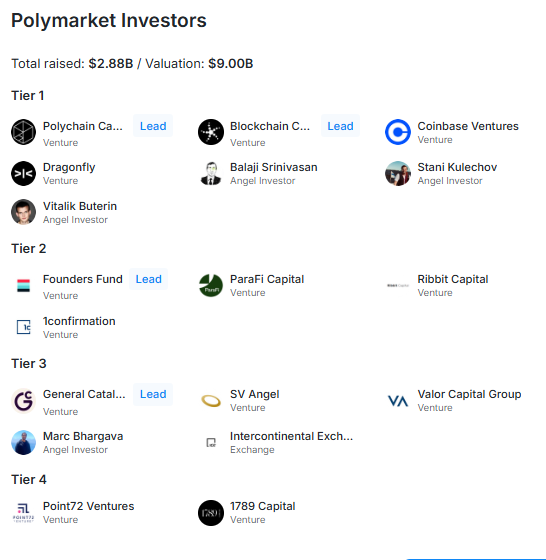Viewport: 546px width, 560px height.
Task: Click the SV Angel ring logo
Action: tap(211, 401)
